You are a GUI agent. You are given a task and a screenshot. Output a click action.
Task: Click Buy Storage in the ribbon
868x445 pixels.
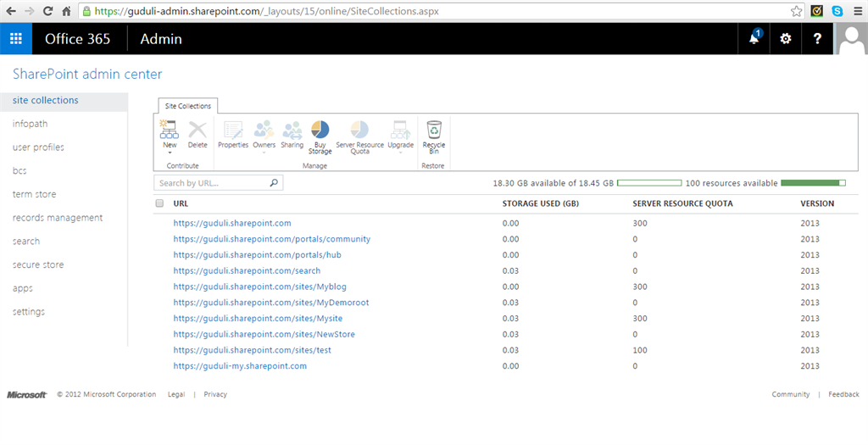click(x=320, y=136)
